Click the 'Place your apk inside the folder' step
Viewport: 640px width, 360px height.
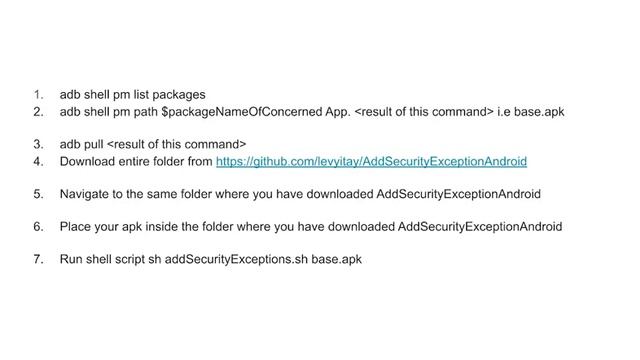click(311, 227)
